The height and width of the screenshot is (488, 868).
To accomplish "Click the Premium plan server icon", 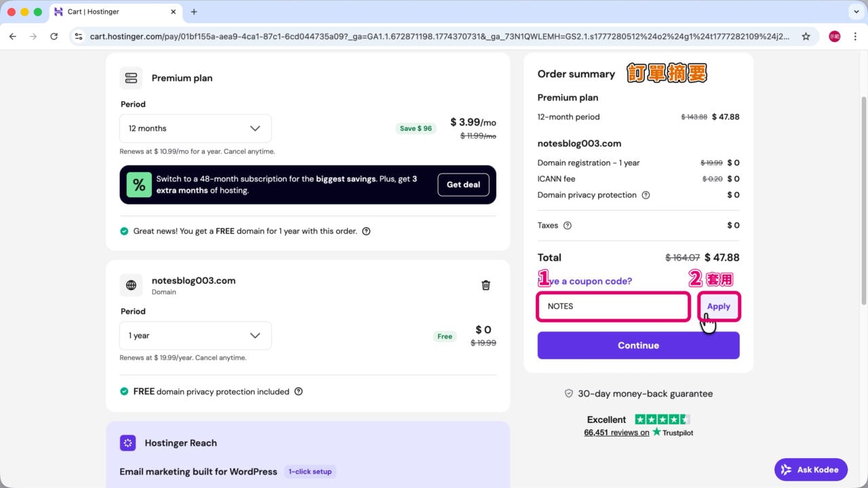I will click(x=131, y=78).
